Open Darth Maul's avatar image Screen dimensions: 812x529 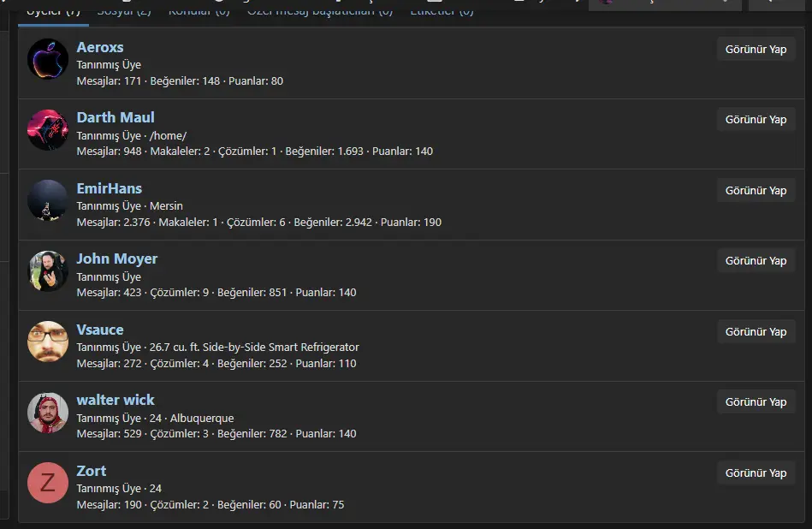point(48,129)
